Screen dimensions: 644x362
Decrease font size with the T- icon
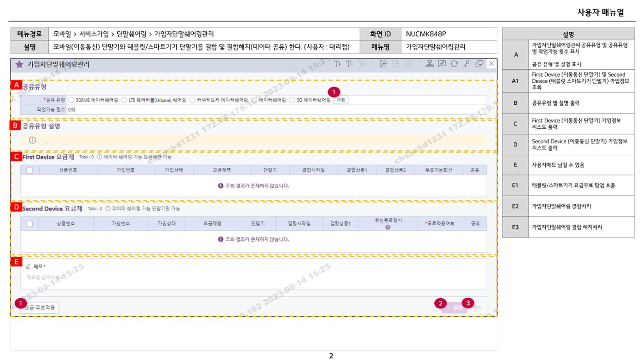(350, 64)
